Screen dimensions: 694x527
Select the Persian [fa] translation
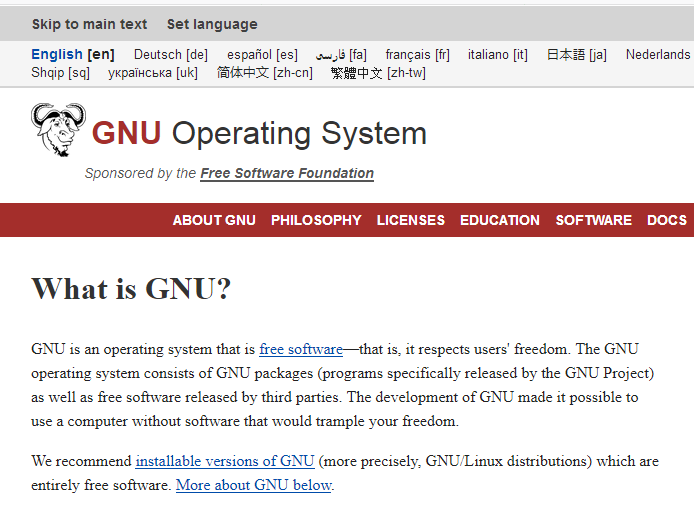pyautogui.click(x=341, y=54)
